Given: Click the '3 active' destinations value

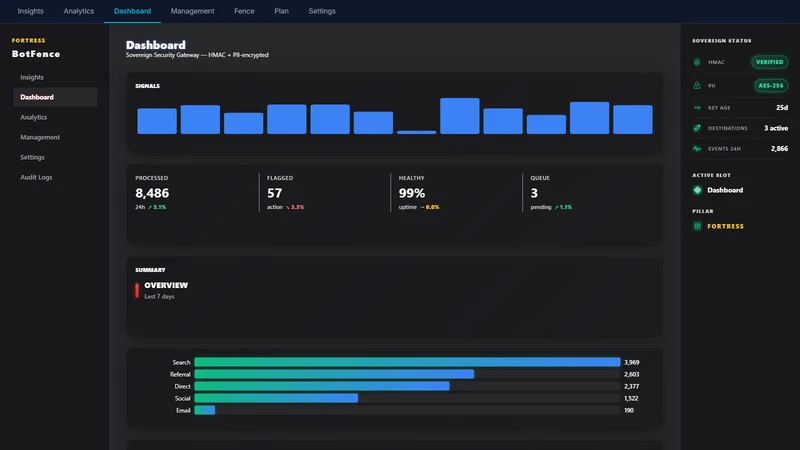Looking at the screenshot, I should pyautogui.click(x=776, y=128).
